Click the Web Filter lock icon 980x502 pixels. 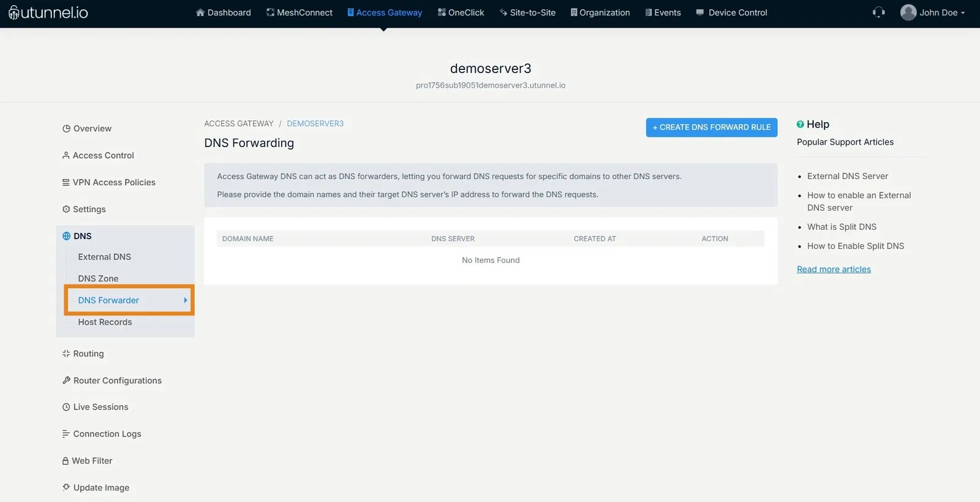[x=65, y=461]
